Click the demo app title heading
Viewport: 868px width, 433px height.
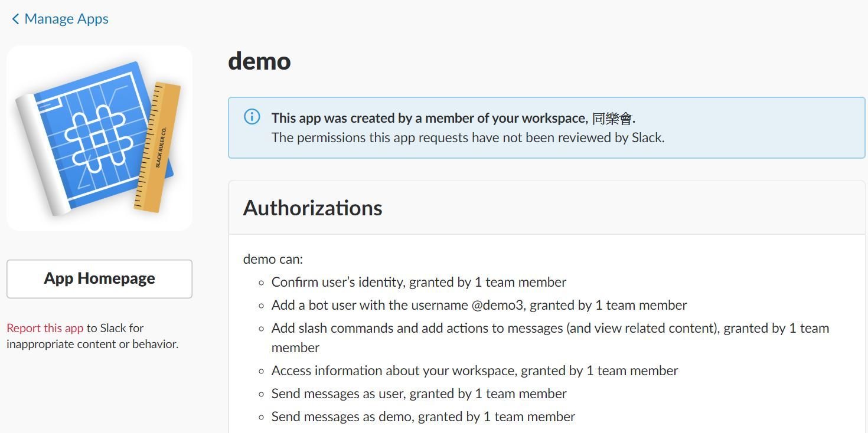click(259, 61)
